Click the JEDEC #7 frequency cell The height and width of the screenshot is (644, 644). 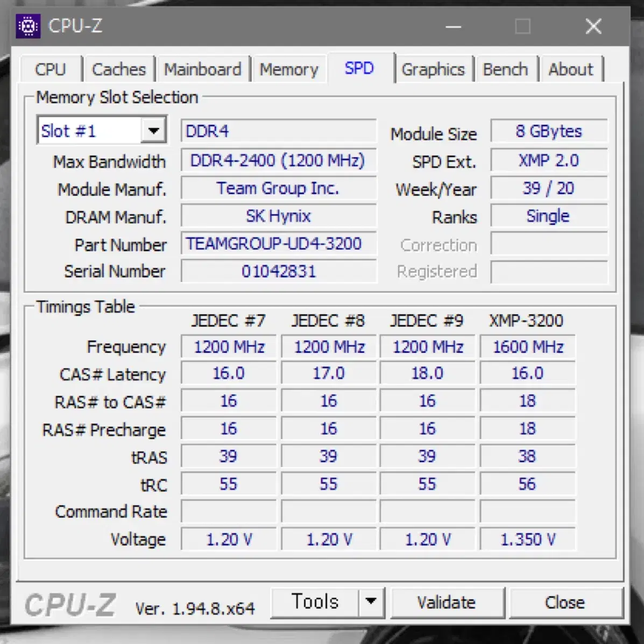click(229, 346)
